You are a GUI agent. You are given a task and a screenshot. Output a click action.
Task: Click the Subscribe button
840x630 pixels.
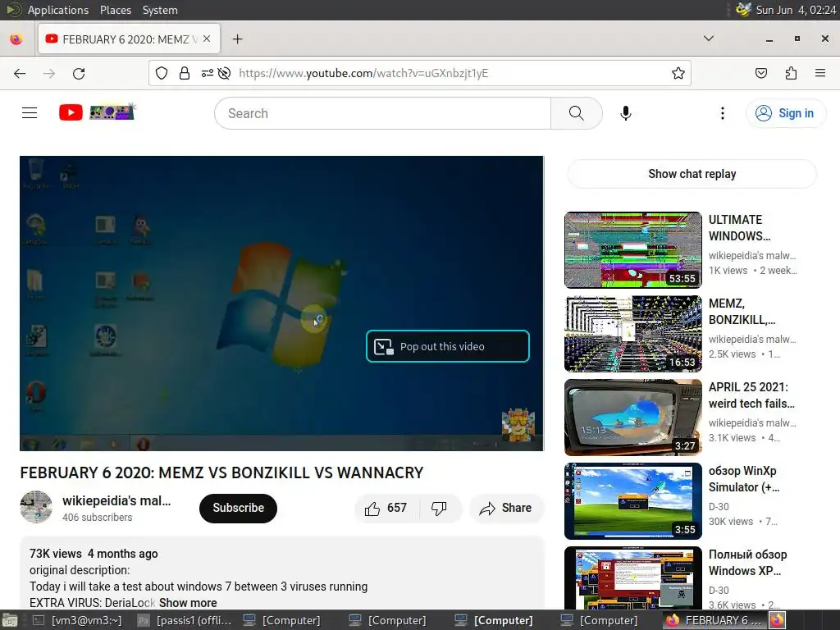tap(239, 508)
